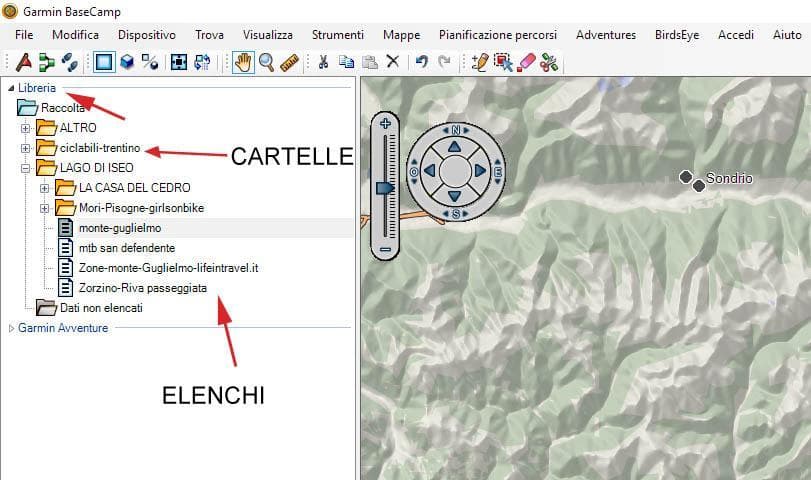Image resolution: width=811 pixels, height=480 pixels.
Task: Activate the Zoom magnifier tool
Action: pos(266,63)
